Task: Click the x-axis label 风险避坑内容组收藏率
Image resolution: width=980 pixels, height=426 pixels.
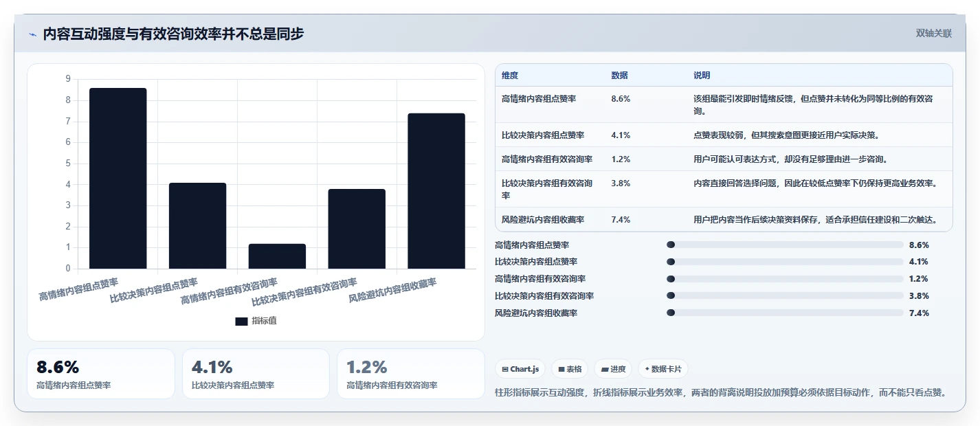Action: 393,291
